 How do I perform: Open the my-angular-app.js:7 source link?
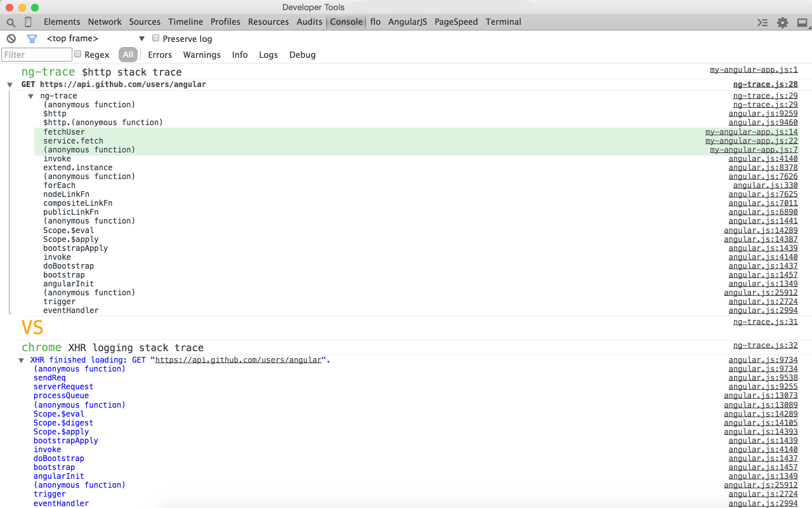click(x=754, y=150)
